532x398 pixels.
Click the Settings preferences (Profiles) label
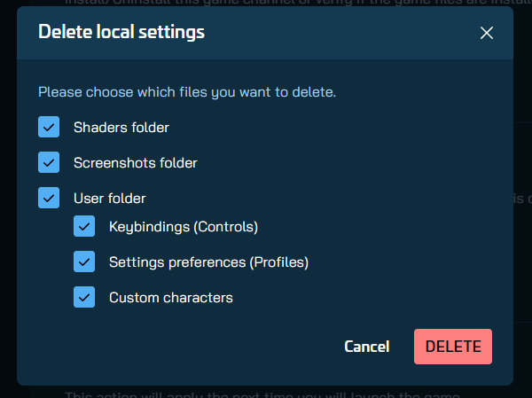click(208, 262)
